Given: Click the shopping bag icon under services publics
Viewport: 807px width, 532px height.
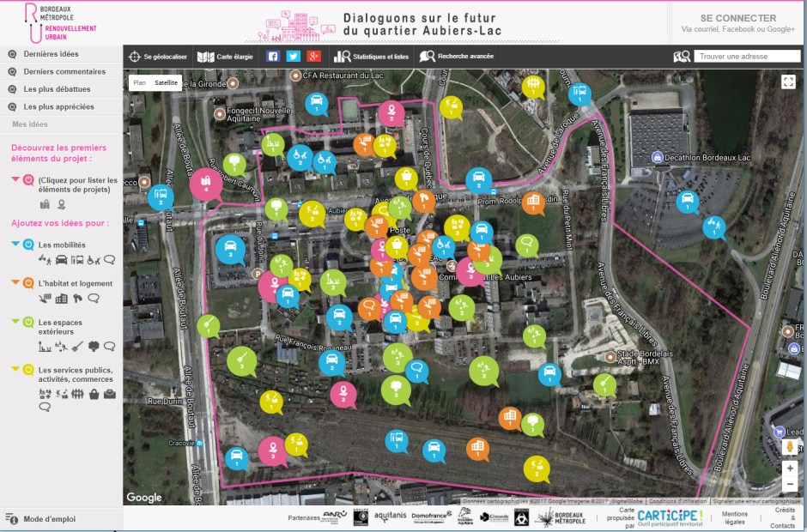Looking at the screenshot, I should point(94,394).
